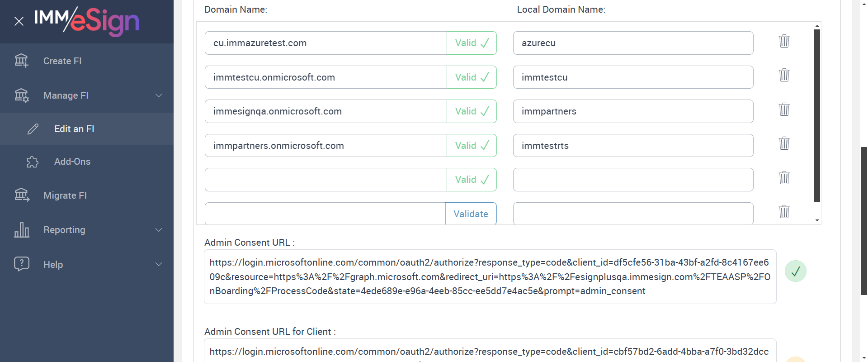Click Valid button for immtestcu.onmicrosoft.com
Screen dimensions: 868x362
click(x=472, y=77)
